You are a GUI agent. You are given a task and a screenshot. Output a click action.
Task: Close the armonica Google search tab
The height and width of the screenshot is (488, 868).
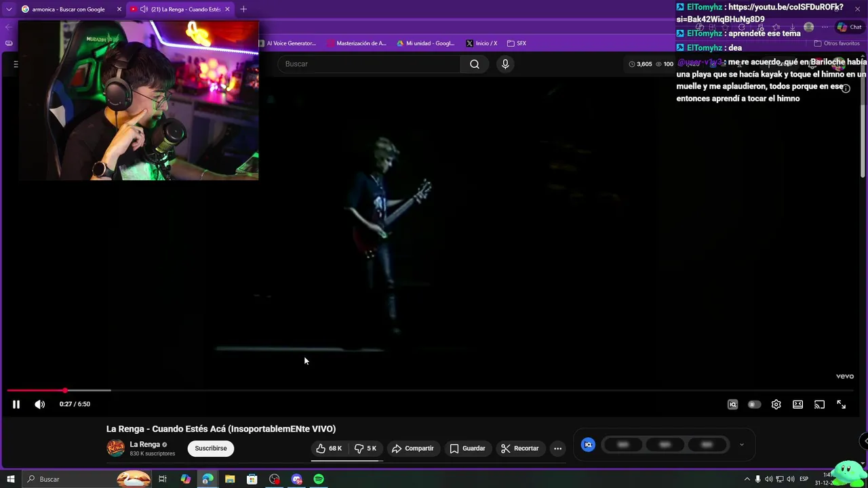point(119,9)
